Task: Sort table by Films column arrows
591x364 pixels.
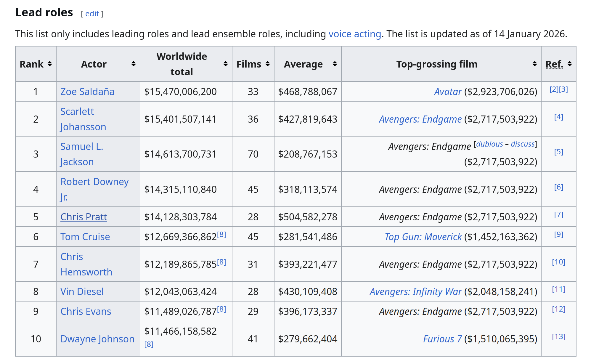Action: [268, 64]
